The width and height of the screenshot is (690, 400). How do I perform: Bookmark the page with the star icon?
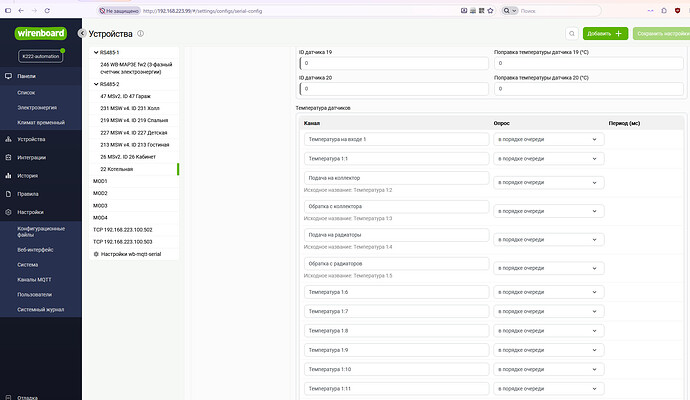[x=490, y=11]
